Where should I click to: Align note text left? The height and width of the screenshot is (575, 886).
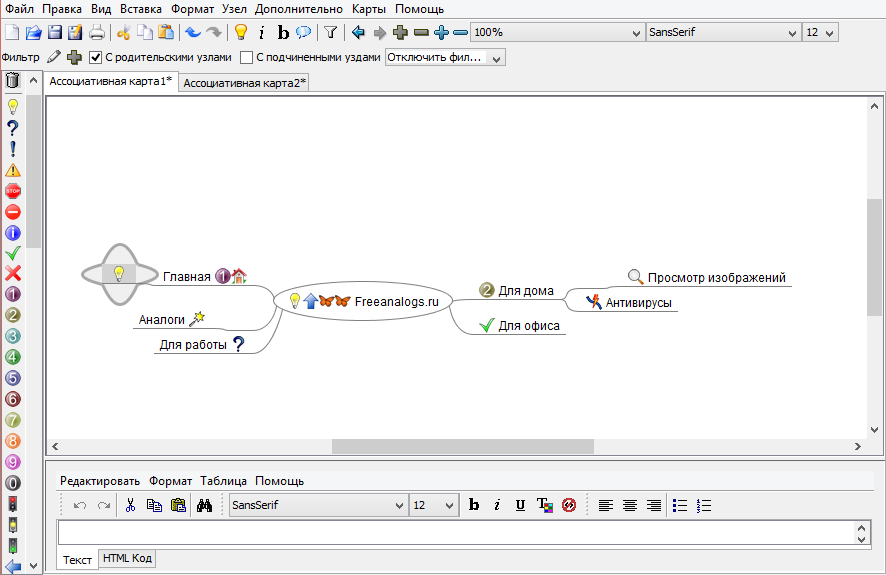pyautogui.click(x=605, y=505)
